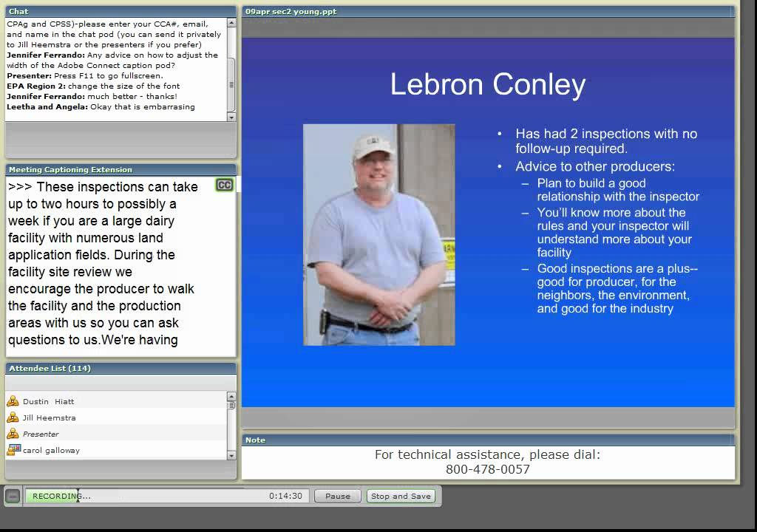Viewport: 757px width, 532px height.
Task: Select the Chat pod title bar
Action: pyautogui.click(x=120, y=12)
